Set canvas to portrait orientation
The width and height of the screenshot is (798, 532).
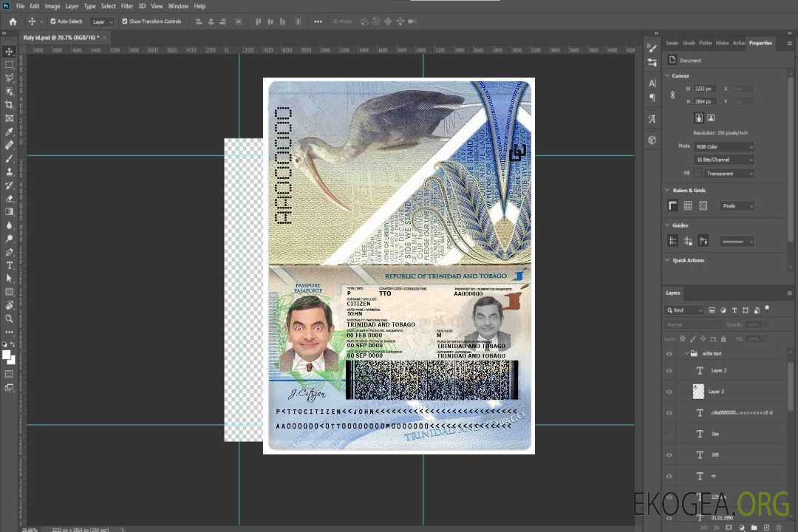tap(699, 118)
